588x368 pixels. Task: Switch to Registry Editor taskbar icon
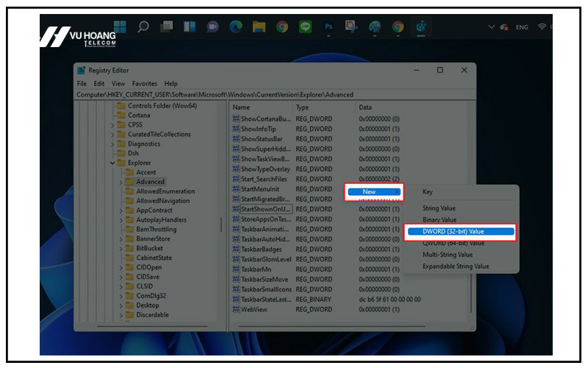coord(421,26)
